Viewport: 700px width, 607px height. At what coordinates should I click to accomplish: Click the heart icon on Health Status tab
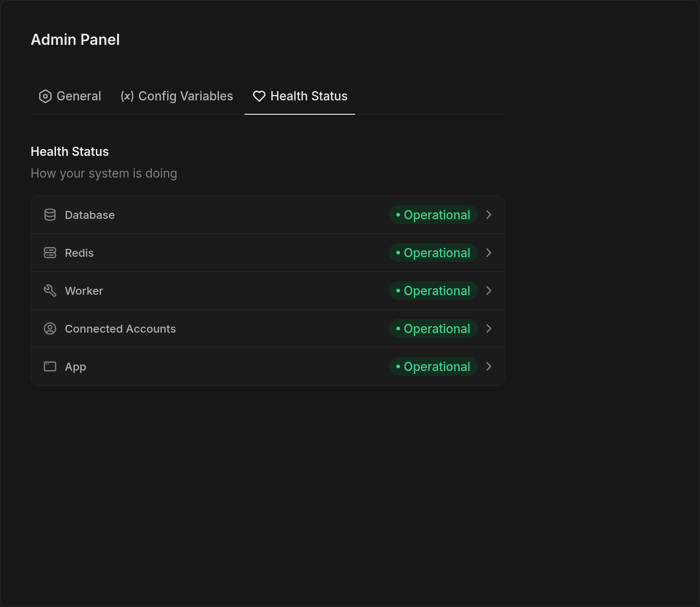tap(259, 96)
